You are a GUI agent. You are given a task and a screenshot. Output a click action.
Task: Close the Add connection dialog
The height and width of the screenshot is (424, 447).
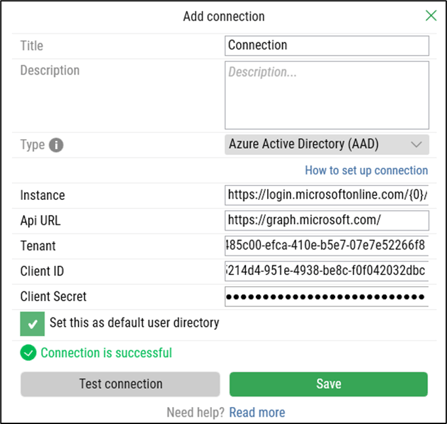[431, 15]
